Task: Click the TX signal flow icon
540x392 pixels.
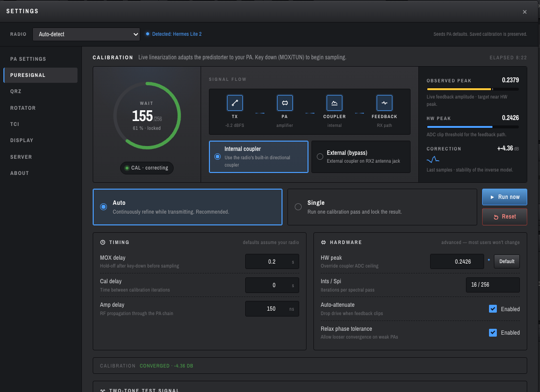Action: (x=234, y=103)
